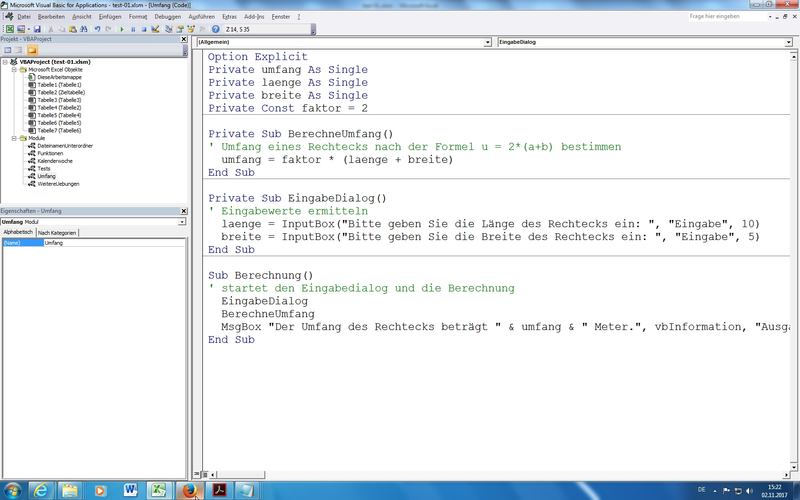Switch to Excel via the toolbar Excel icon
800x500 pixels.
click(x=8, y=30)
